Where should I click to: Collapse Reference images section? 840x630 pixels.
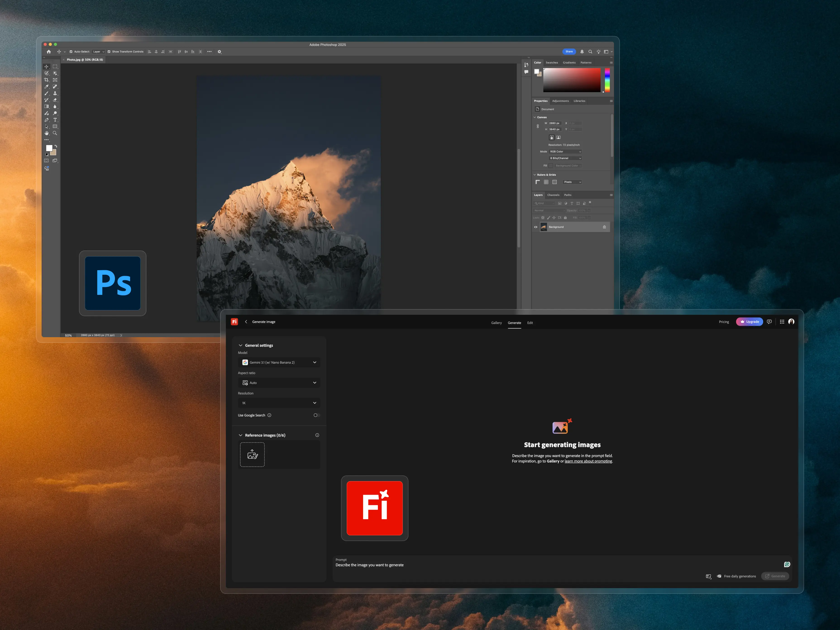(240, 435)
